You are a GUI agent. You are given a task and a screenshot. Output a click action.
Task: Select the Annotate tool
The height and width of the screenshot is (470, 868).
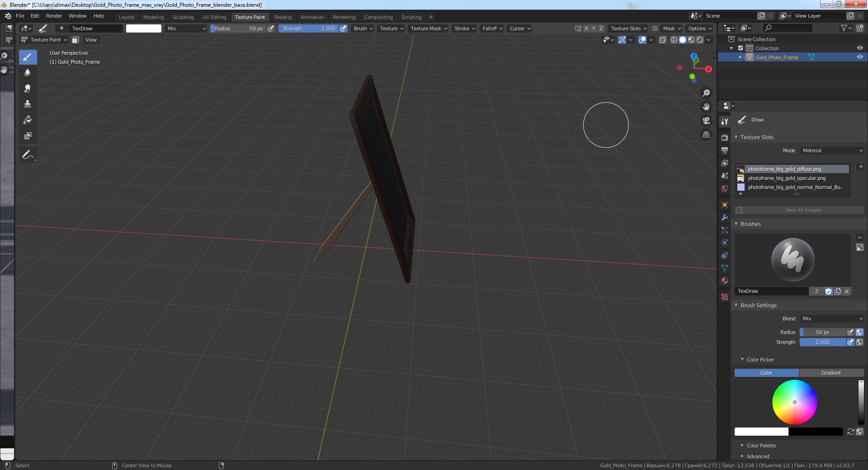click(x=28, y=155)
